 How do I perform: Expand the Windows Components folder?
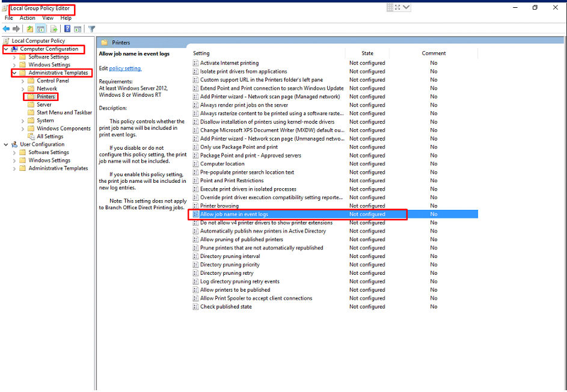click(x=23, y=129)
